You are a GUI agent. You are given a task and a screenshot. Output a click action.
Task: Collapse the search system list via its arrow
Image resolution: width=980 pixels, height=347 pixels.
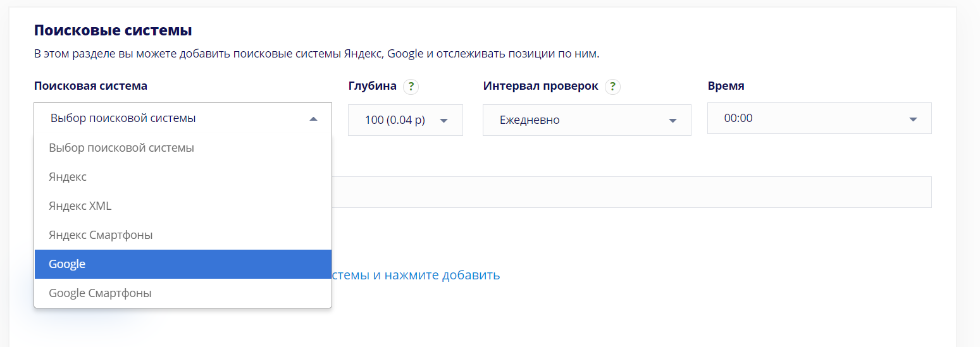[x=313, y=119]
